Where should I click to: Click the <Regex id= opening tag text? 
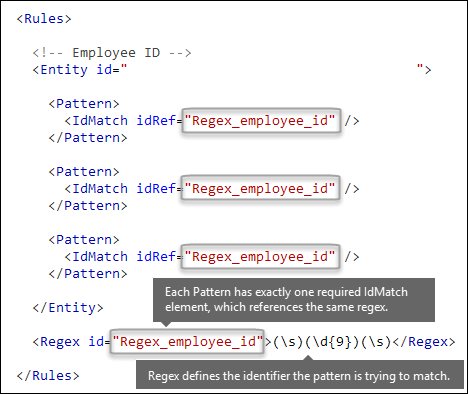point(71,342)
